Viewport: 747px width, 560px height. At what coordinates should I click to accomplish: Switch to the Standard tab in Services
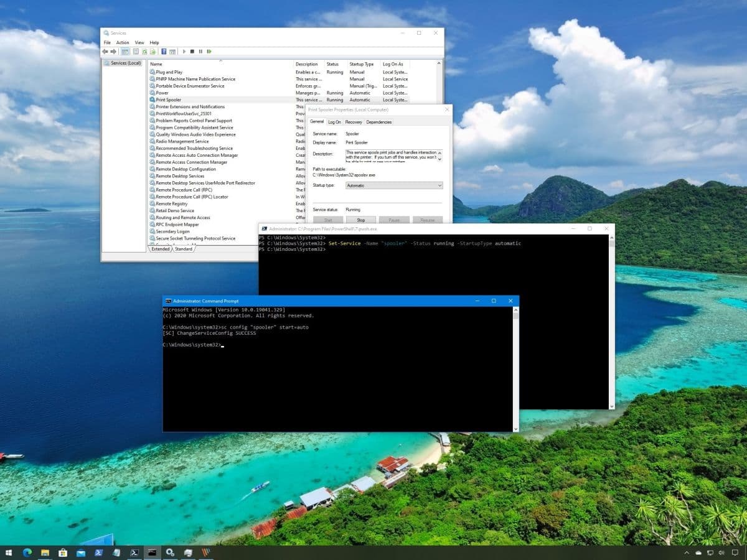click(183, 249)
